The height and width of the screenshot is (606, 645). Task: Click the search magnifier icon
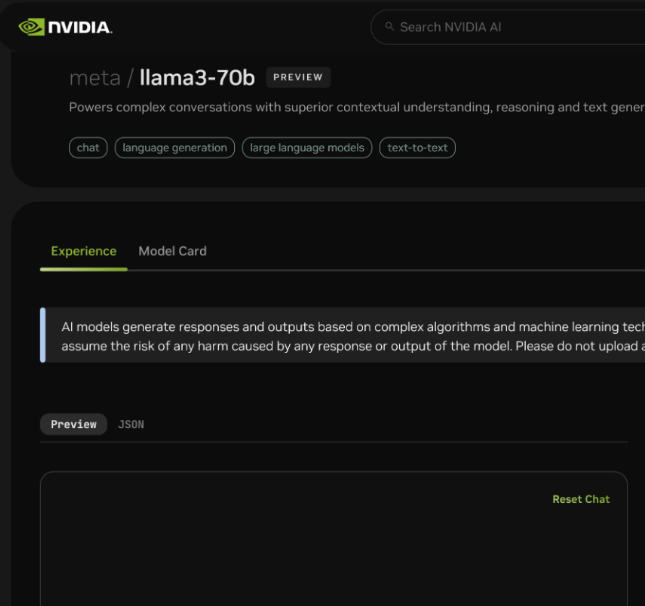[389, 27]
